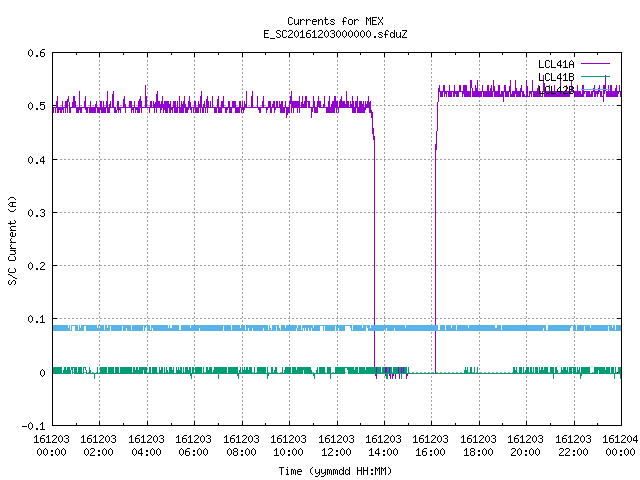Viewport: 640px width, 480px height.
Task: Click the y-axis label 'S/C Current (A)'
Action: tap(12, 240)
